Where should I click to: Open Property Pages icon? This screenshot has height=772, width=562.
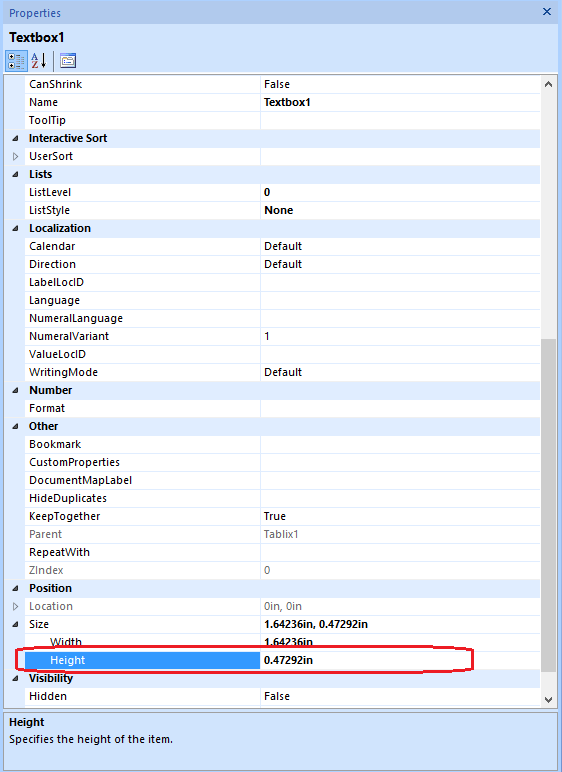pyautogui.click(x=68, y=61)
